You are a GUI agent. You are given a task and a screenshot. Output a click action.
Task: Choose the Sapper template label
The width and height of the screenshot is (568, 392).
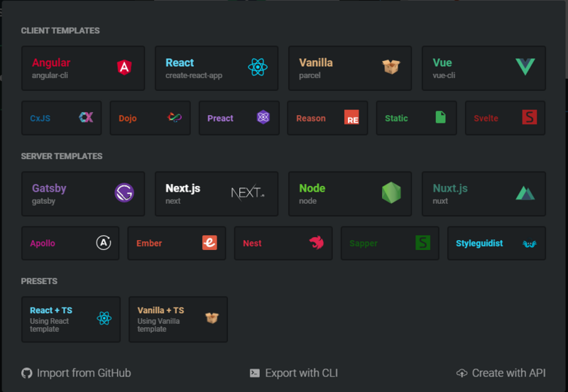click(364, 244)
